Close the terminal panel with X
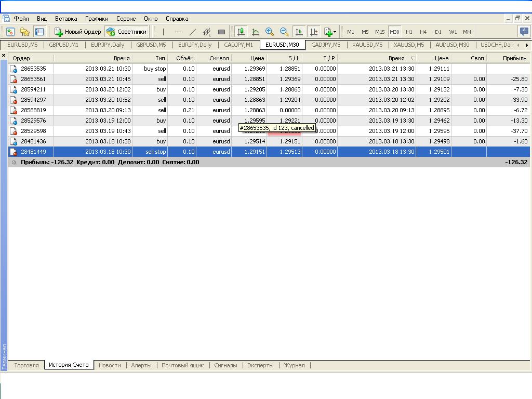Viewport: 532px width, 399px height. pyautogui.click(x=4, y=56)
